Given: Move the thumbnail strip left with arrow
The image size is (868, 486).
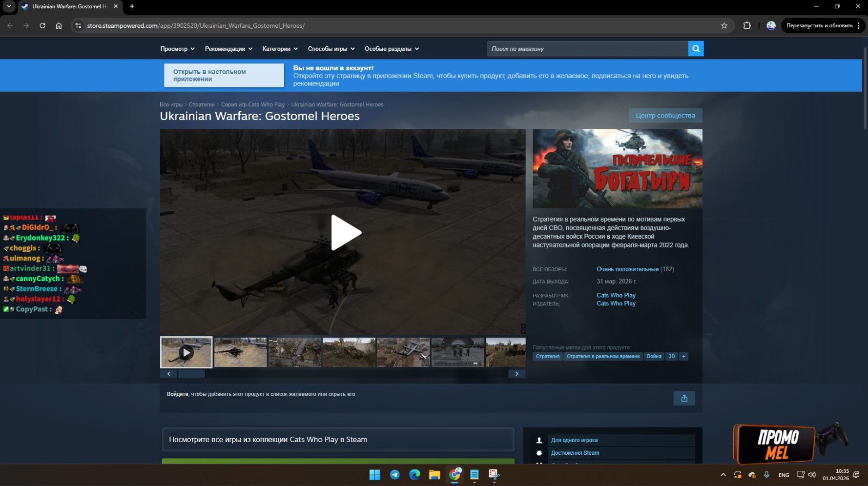Looking at the screenshot, I should point(168,374).
